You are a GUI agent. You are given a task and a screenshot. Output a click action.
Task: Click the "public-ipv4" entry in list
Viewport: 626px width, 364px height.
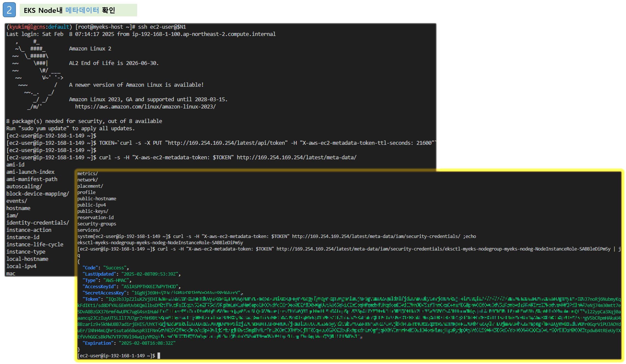91,205
